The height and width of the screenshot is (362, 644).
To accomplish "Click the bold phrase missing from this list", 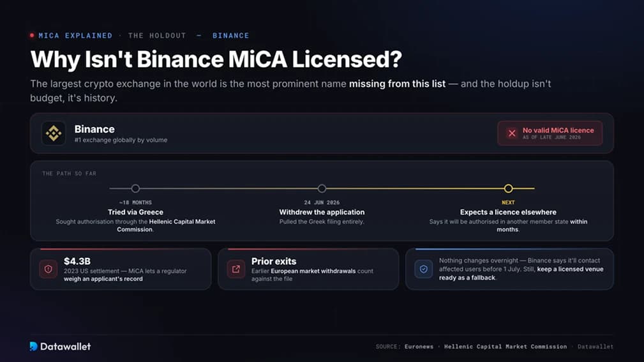I will coord(397,84).
